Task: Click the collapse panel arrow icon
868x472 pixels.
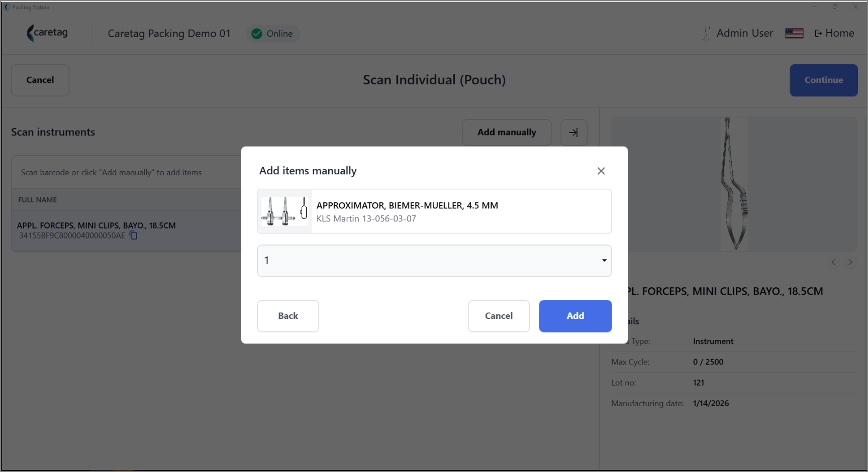Action: coord(573,133)
